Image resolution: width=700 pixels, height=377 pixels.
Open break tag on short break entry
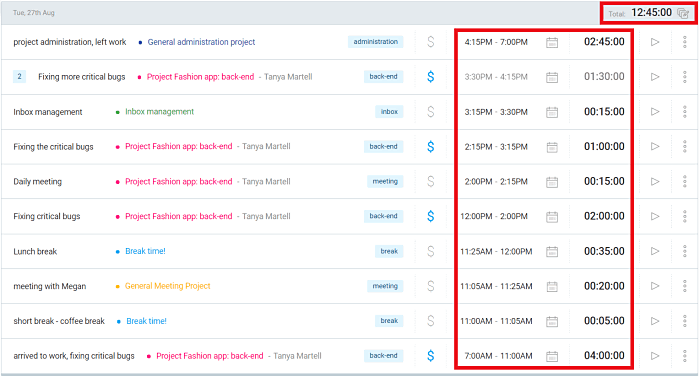click(389, 321)
